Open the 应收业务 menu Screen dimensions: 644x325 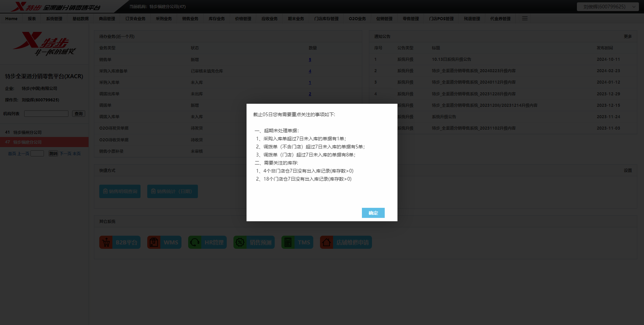pyautogui.click(x=270, y=19)
